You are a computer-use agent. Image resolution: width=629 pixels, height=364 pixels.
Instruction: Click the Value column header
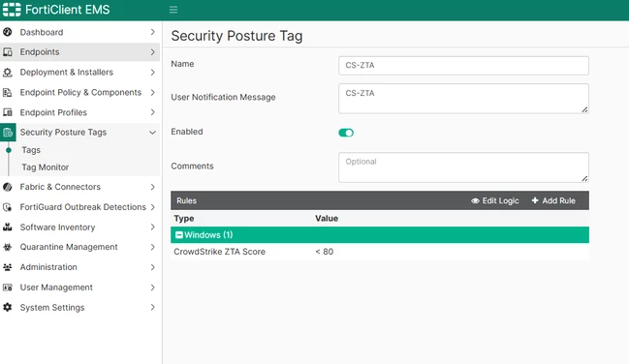tap(327, 219)
